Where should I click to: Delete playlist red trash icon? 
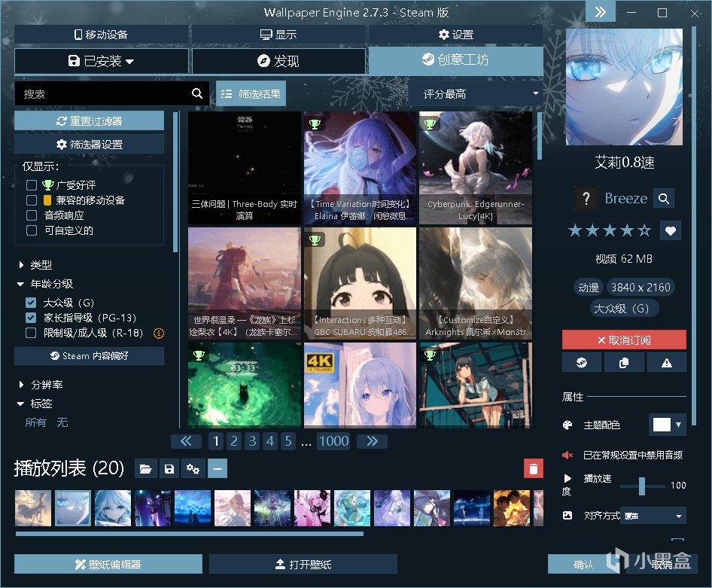click(534, 468)
